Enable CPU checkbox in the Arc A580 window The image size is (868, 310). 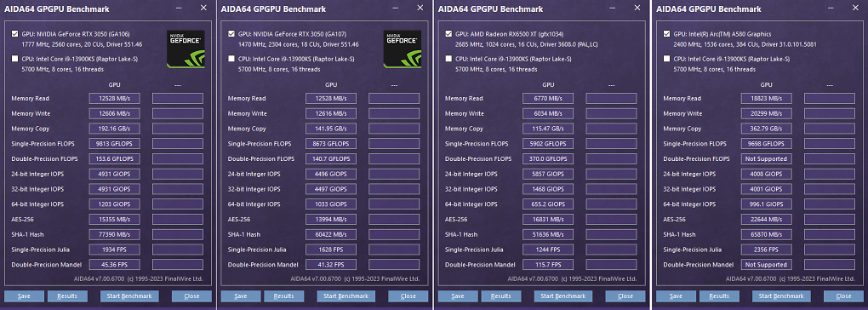(x=666, y=60)
